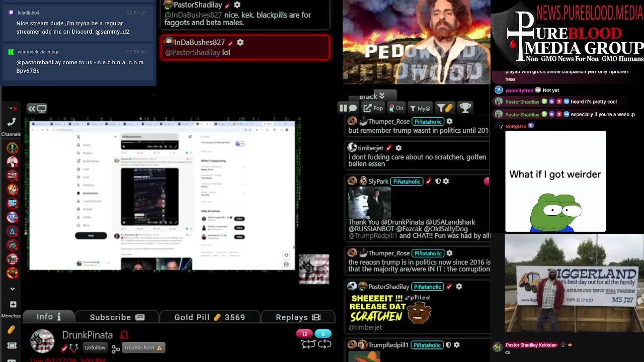Expand the double-chevron beside 'Black' label
The height and width of the screenshot is (362, 644).
point(382,96)
